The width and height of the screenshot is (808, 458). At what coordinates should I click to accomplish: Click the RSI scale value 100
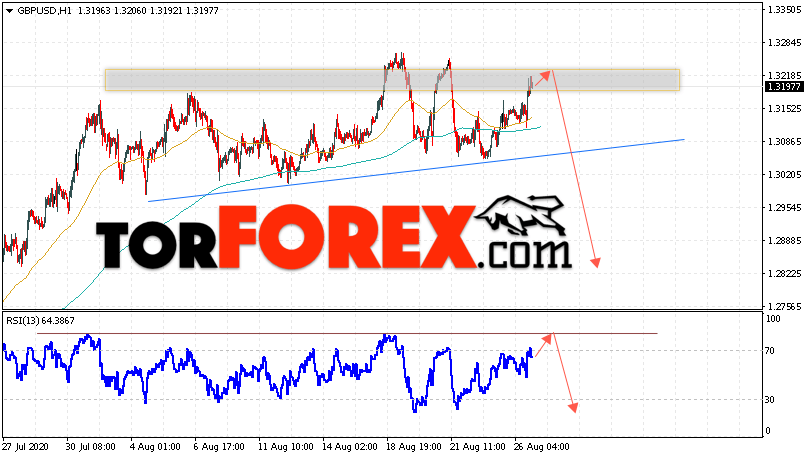click(x=773, y=319)
